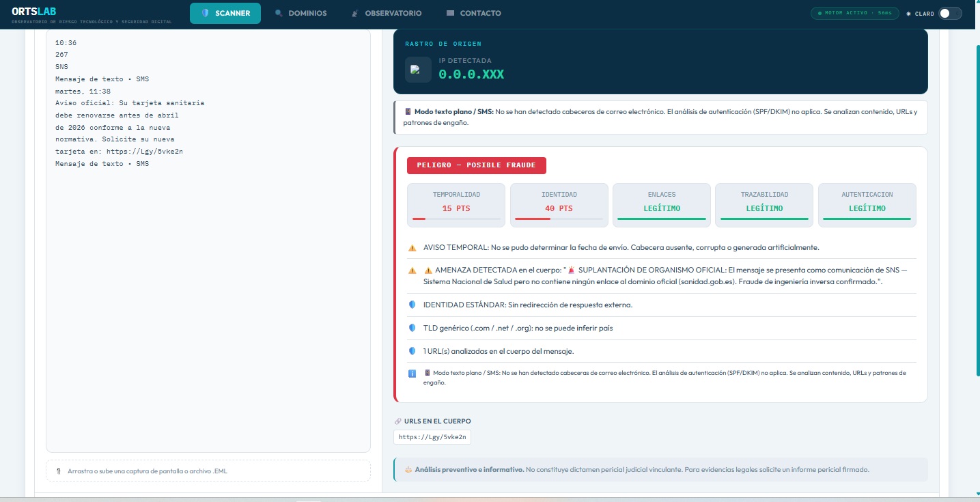
Task: Select 'TLD genérico' finding row
Action: pos(518,328)
